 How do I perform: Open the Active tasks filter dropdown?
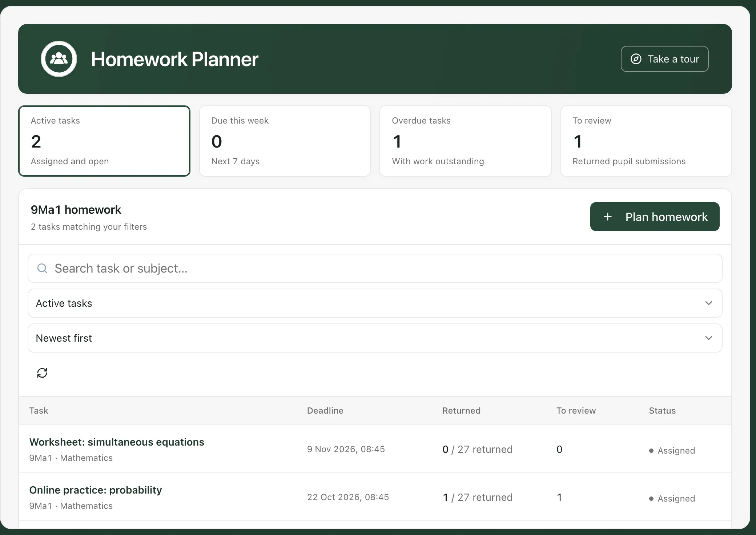[375, 303]
